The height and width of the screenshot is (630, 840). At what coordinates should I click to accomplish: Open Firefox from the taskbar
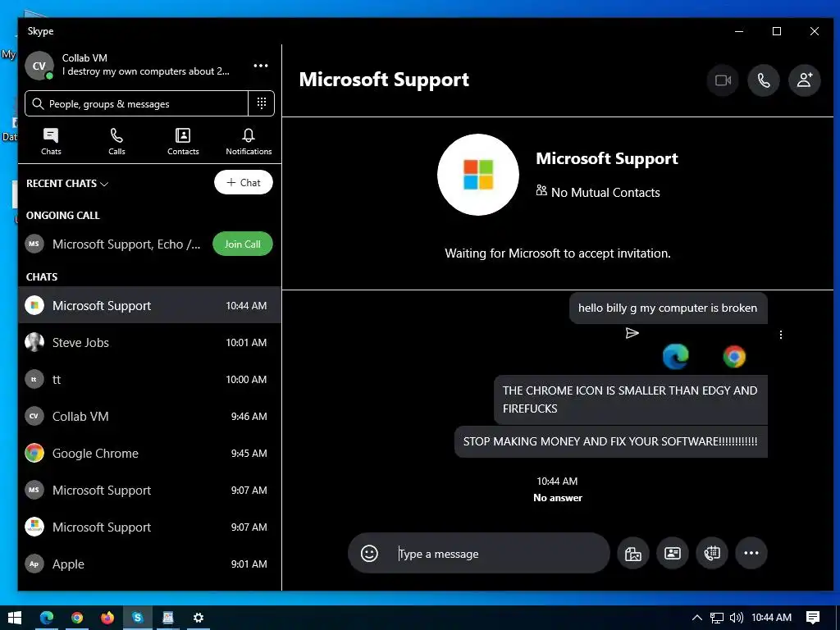pos(107,618)
